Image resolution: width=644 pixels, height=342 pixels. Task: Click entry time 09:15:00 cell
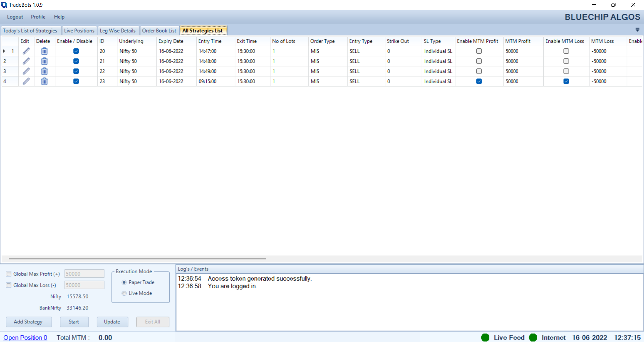coord(215,82)
